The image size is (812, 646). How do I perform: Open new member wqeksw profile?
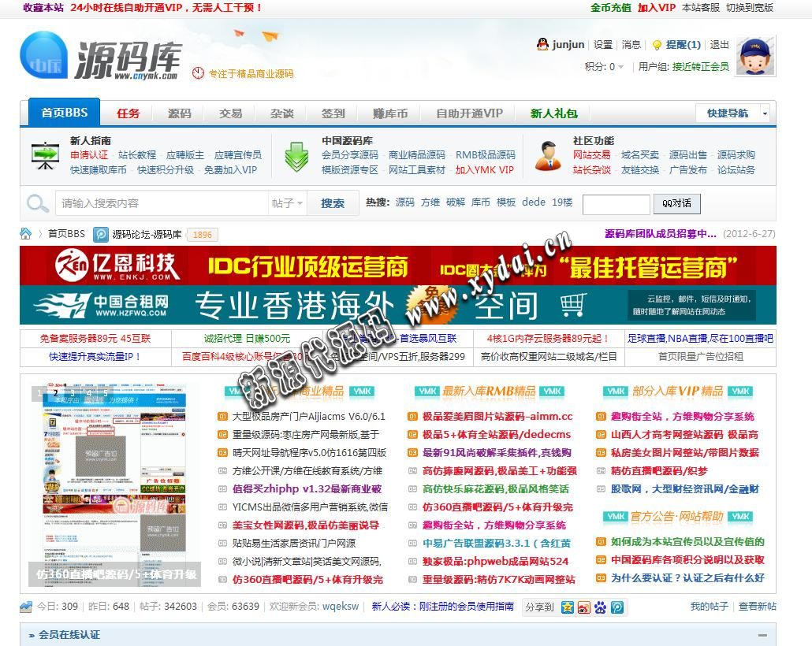point(341,606)
